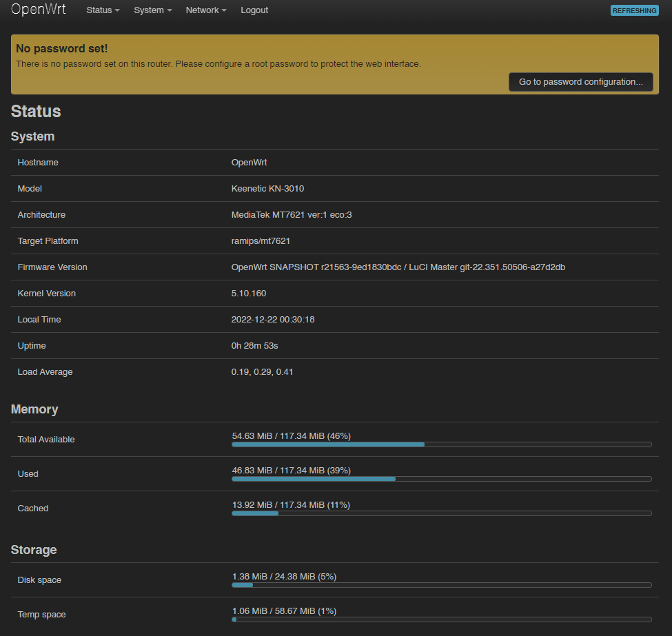This screenshot has width=672, height=636.
Task: Click the 46.83 MiB / 117.34 MiB (39%) text
Action: point(292,470)
